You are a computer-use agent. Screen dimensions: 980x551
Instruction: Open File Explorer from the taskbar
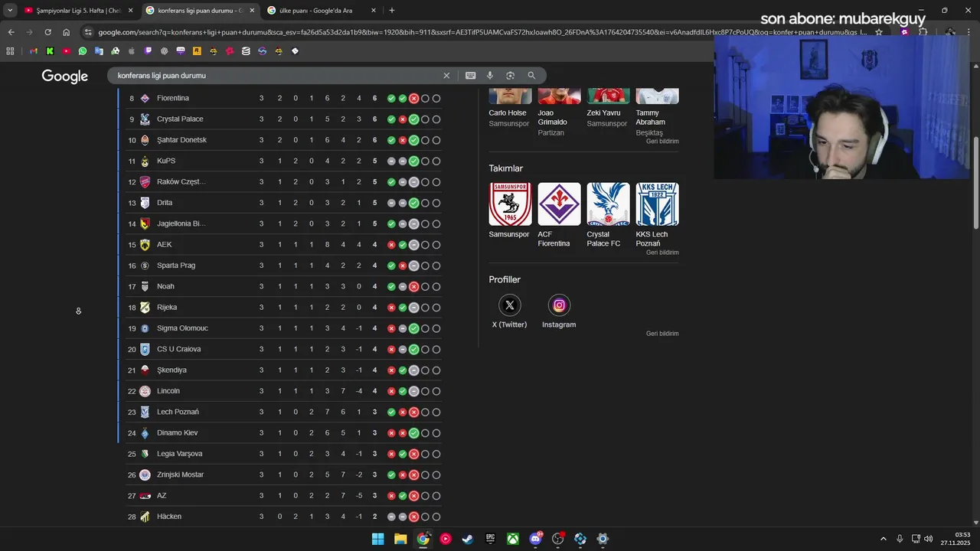(400, 539)
